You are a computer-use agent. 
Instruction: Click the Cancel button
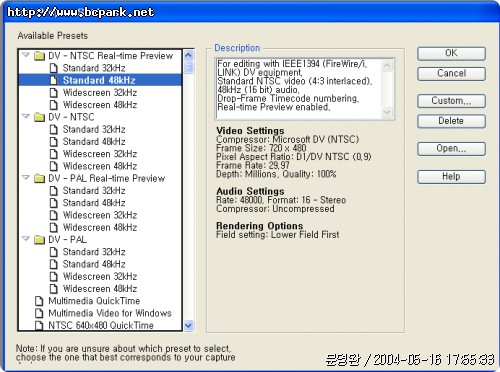(x=451, y=74)
